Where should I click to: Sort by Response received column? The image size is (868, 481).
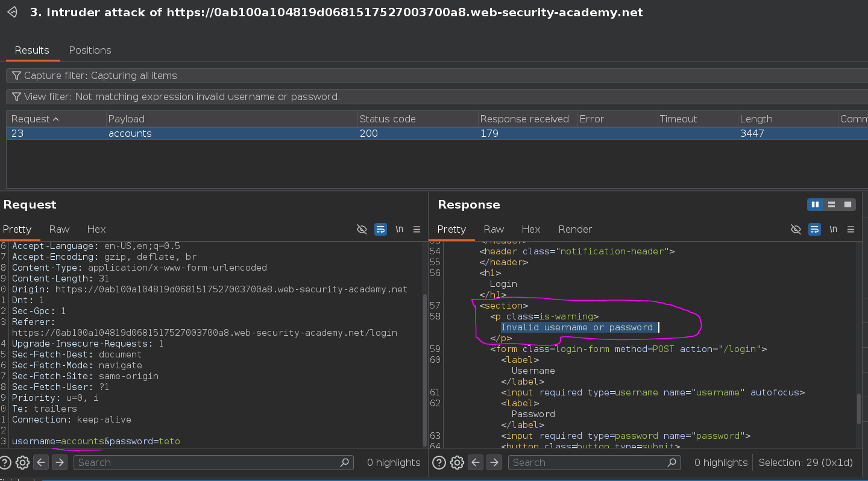pos(527,119)
